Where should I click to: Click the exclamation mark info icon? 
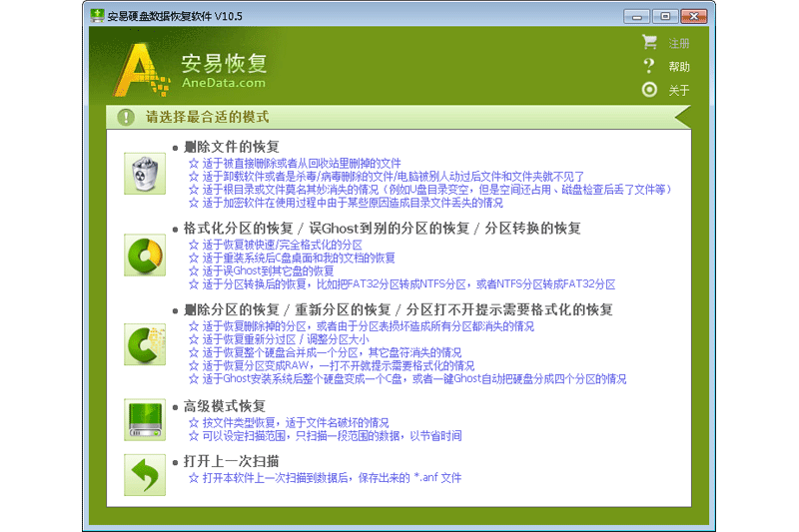coord(125,117)
